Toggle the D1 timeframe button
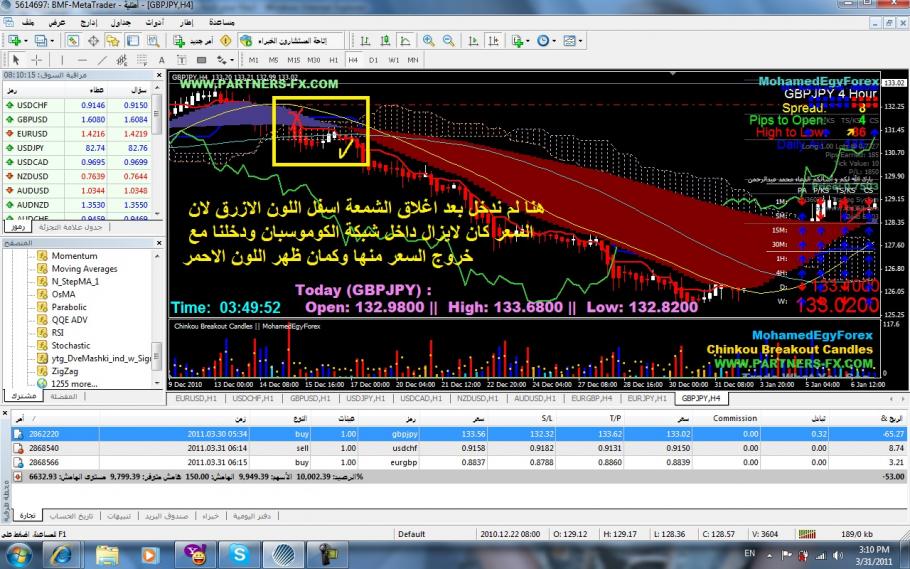 click(371, 59)
